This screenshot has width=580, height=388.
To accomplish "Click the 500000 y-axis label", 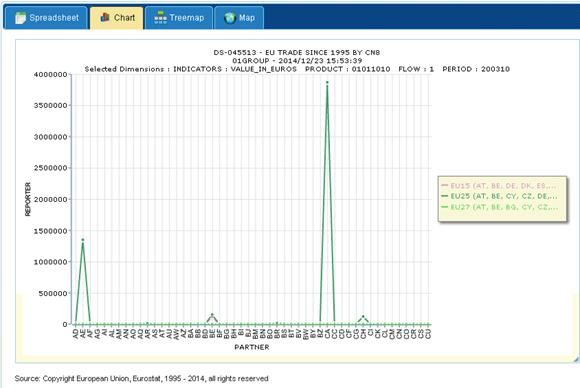I will 53,293.
